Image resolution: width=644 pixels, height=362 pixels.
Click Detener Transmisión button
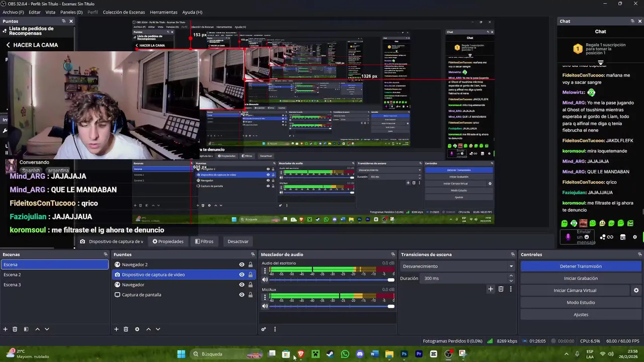[x=581, y=266]
